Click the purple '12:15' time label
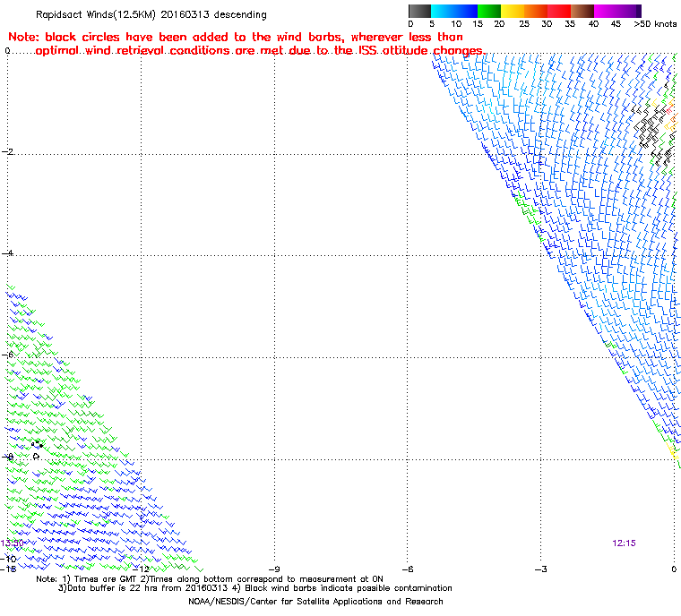The width and height of the screenshot is (681, 616). click(x=625, y=543)
